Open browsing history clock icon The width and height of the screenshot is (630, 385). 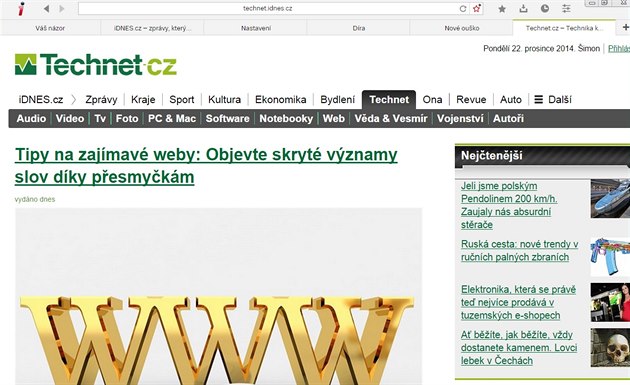545,8
